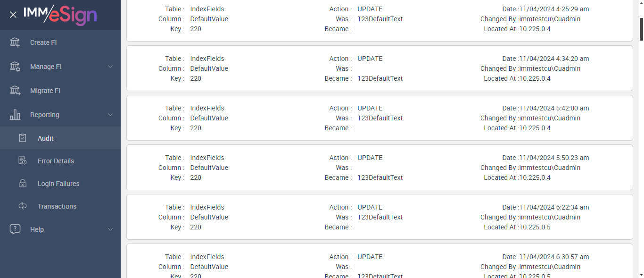
Task: Open the Error Details report
Action: (x=56, y=161)
